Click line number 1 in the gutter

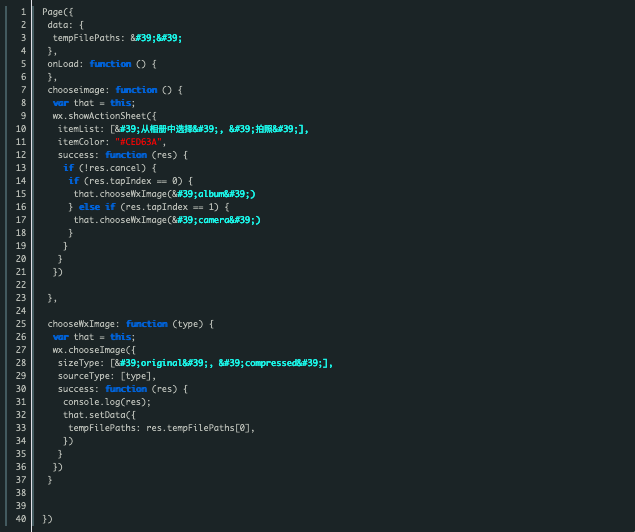coord(22,11)
